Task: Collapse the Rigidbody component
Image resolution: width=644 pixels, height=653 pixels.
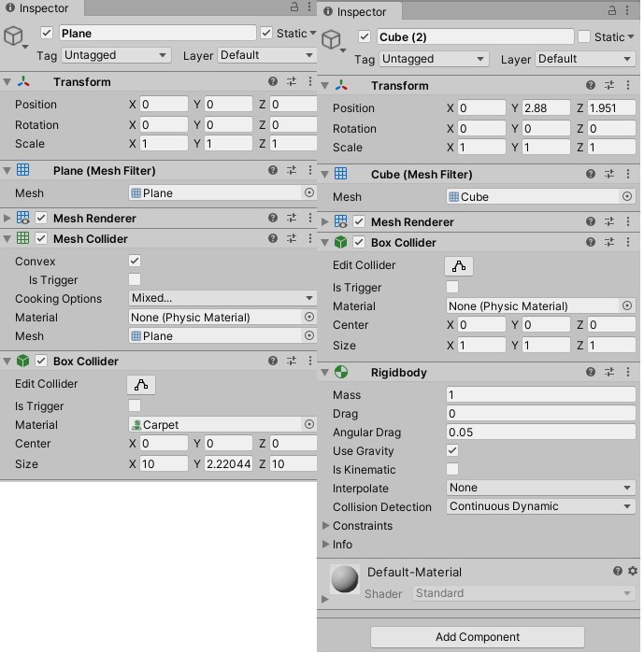Action: click(x=325, y=373)
